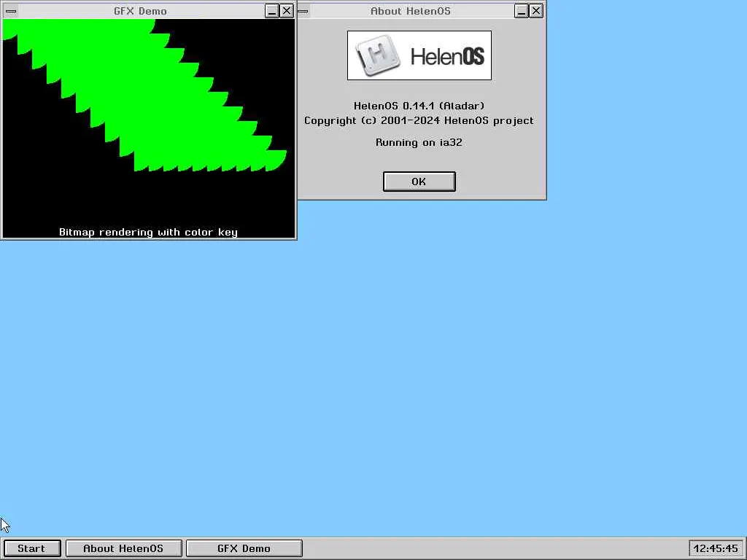This screenshot has height=560, width=747.
Task: Activate the GFX Demo taskbar button
Action: [244, 548]
